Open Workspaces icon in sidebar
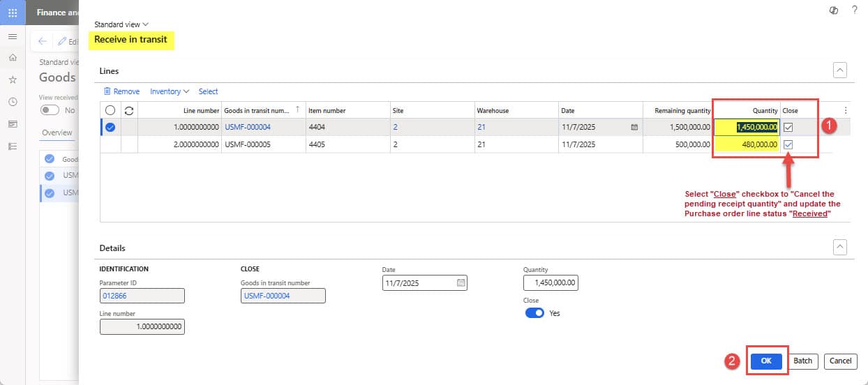 click(13, 124)
